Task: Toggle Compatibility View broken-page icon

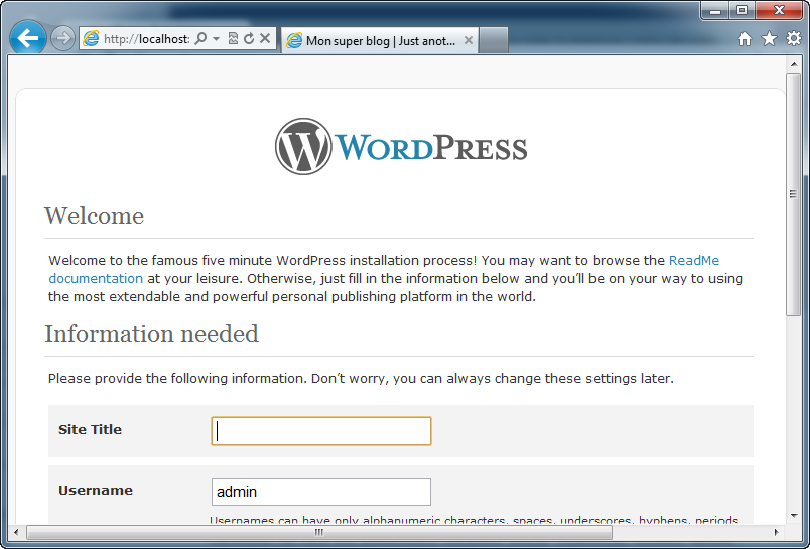Action: [x=233, y=38]
